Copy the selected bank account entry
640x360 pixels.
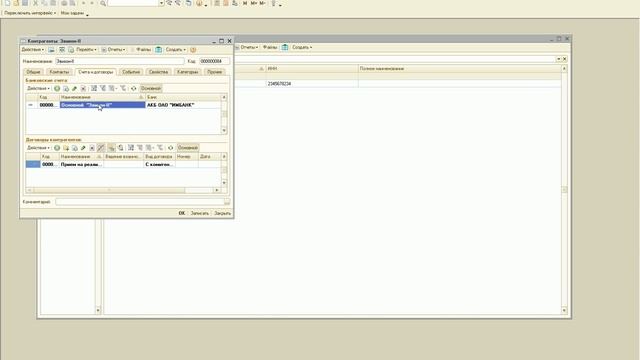[x=66, y=89]
